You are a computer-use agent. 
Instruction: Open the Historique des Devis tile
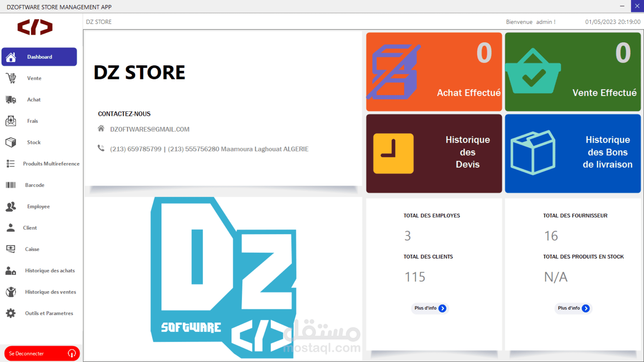point(434,153)
